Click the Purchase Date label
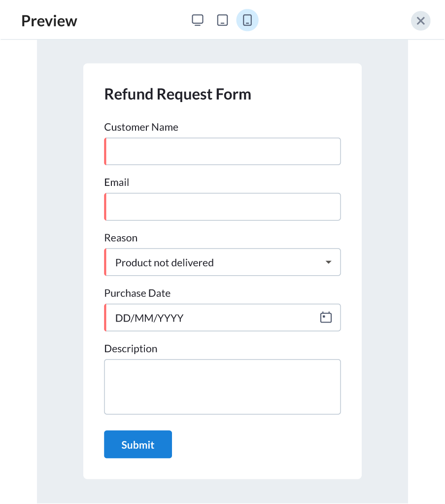The height and width of the screenshot is (504, 445). point(137,293)
